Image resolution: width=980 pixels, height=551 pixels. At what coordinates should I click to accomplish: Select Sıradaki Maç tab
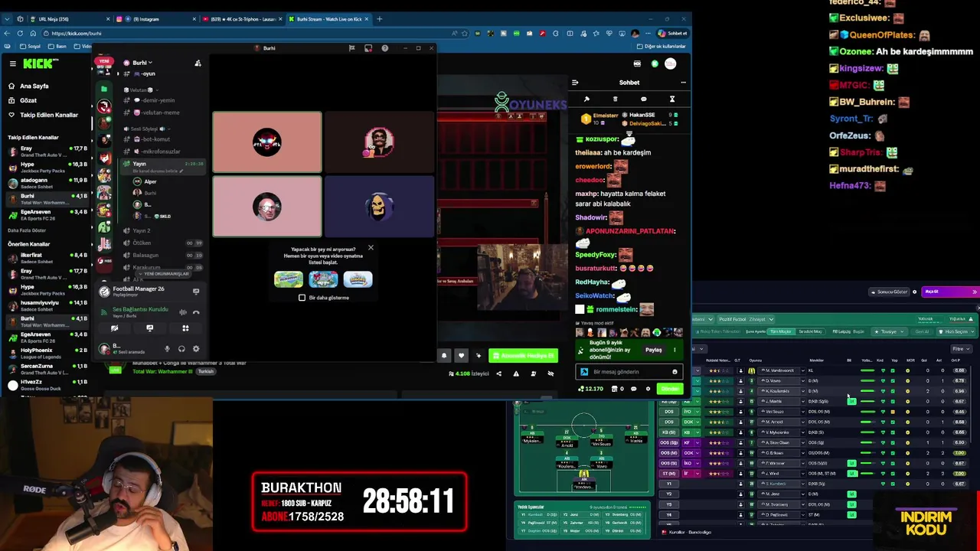810,331
